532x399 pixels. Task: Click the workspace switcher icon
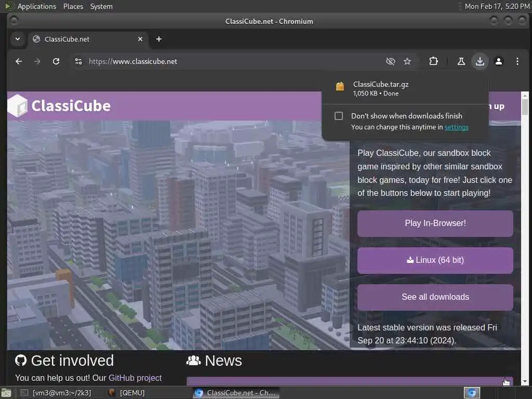(472, 393)
